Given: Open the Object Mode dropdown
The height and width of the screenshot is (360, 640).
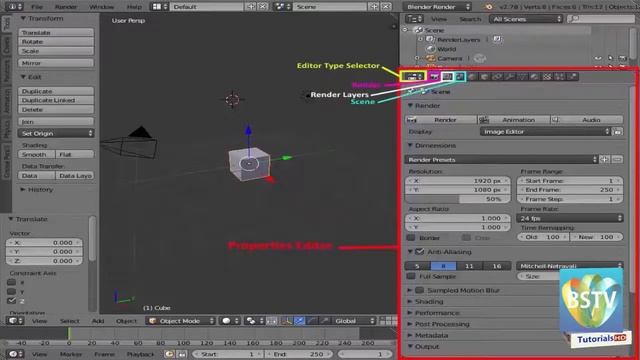Looking at the screenshot, I should tap(181, 321).
